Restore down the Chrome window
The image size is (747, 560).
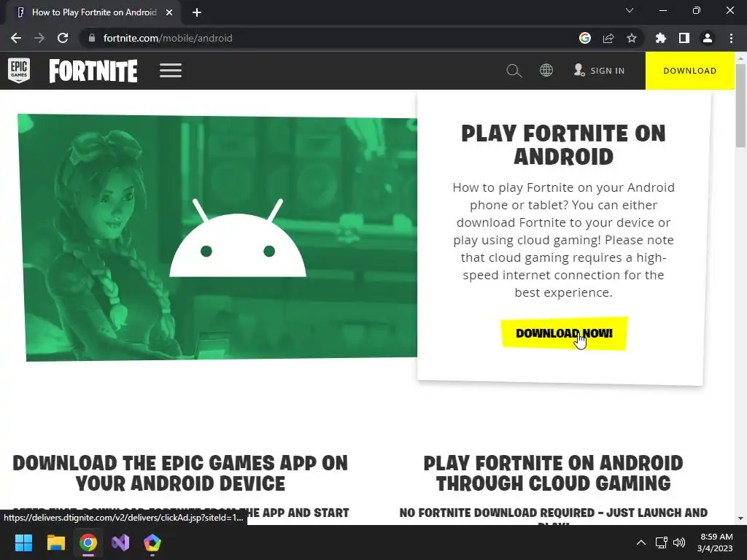click(697, 10)
